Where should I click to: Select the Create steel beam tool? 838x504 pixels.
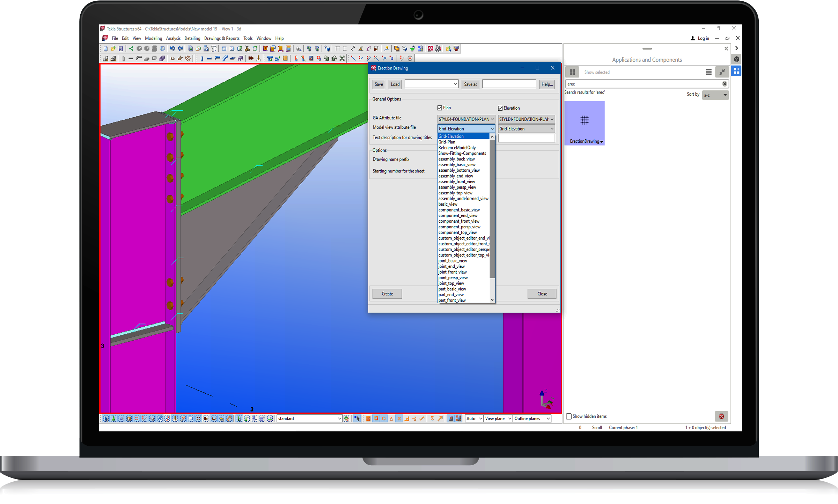[209, 59]
